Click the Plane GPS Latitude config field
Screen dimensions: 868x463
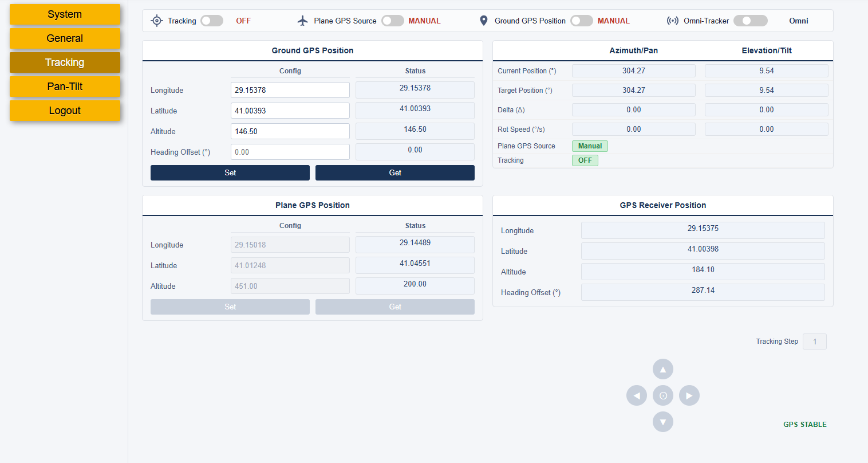point(290,265)
